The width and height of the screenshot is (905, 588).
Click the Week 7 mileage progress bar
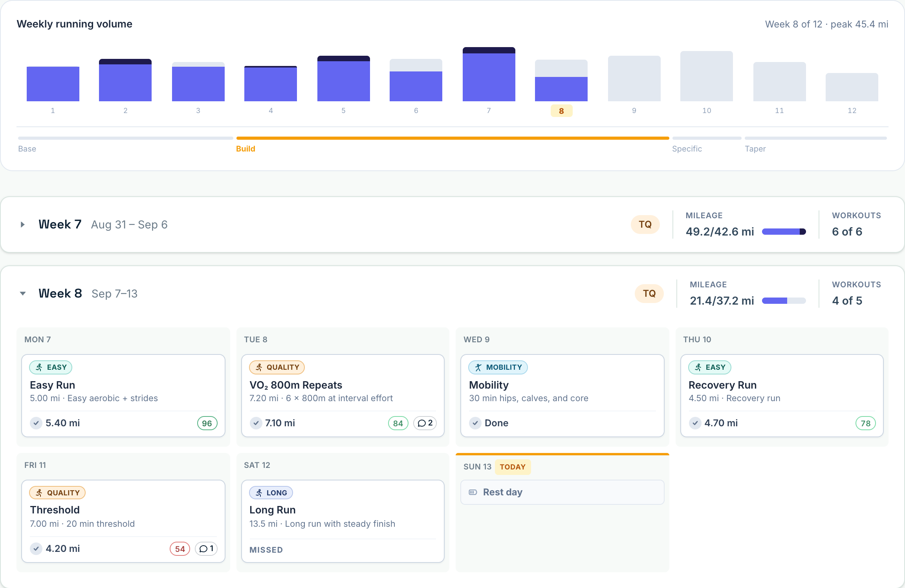click(784, 232)
